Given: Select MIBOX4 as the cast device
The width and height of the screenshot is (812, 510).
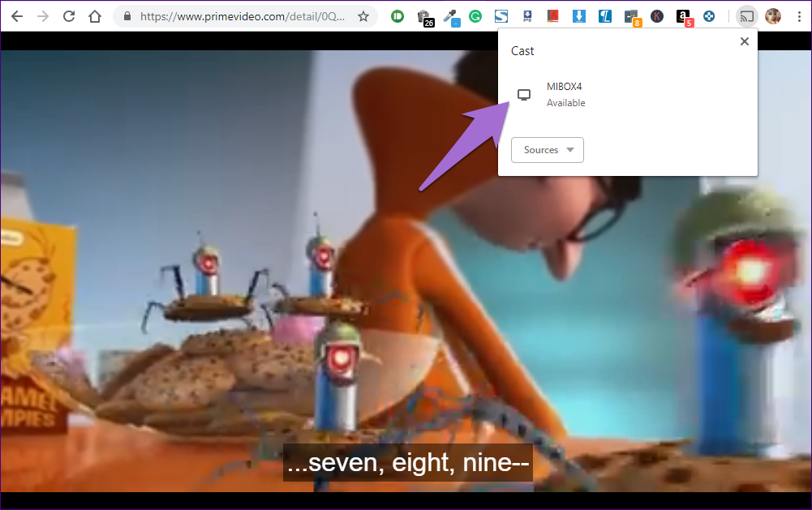Looking at the screenshot, I should 565,94.
